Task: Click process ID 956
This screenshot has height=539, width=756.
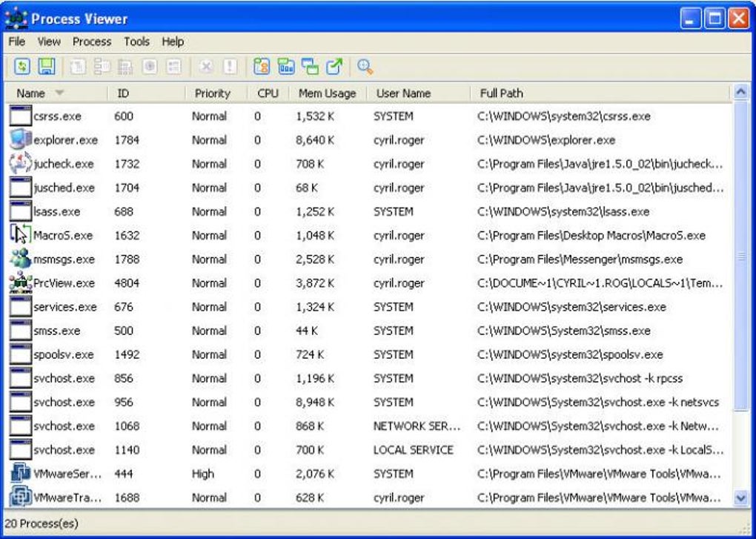Action: pos(124,402)
